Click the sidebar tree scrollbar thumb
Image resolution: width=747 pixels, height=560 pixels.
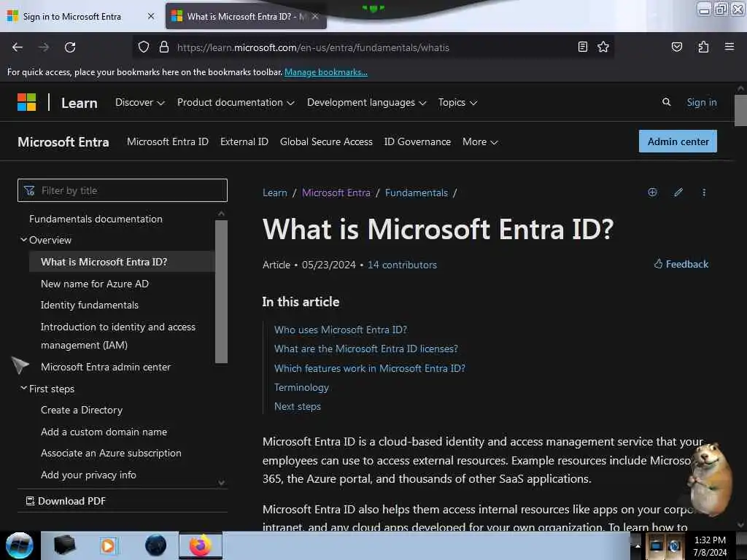221,292
